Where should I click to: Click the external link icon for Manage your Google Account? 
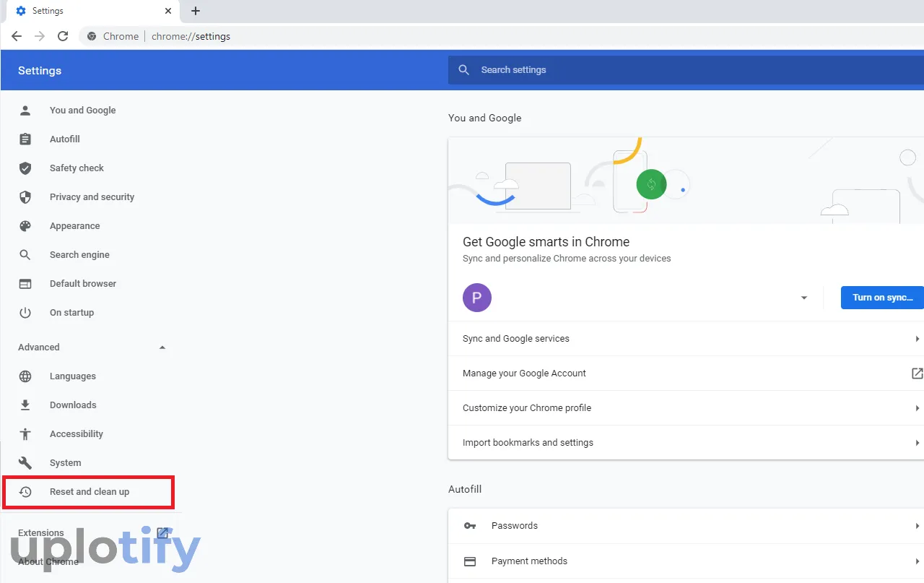(917, 373)
